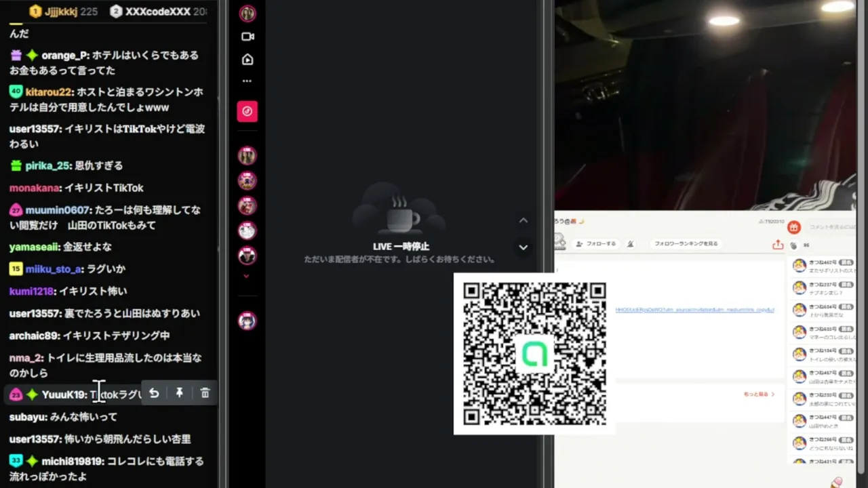
Task: Click the green gift badge beside pirika_25
Action: [x=16, y=165]
